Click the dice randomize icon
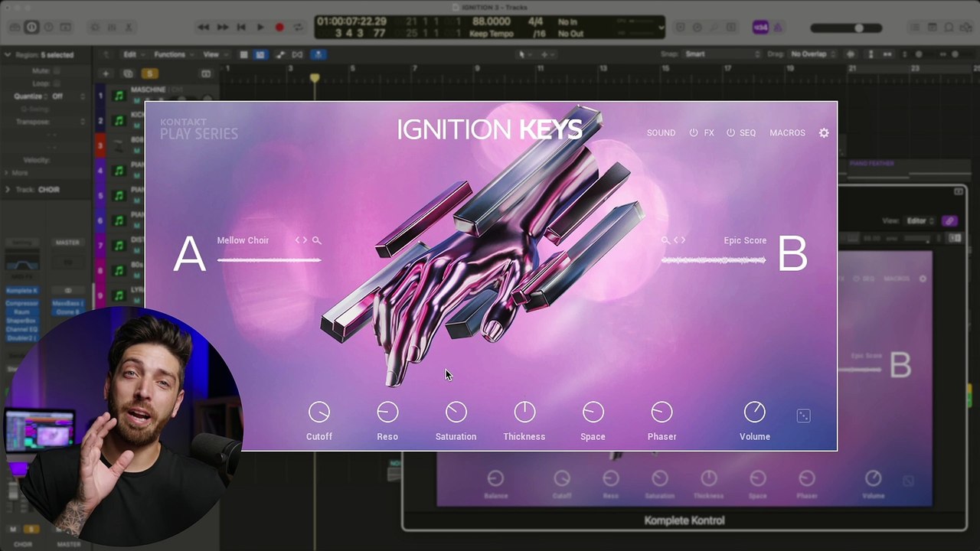 click(803, 416)
